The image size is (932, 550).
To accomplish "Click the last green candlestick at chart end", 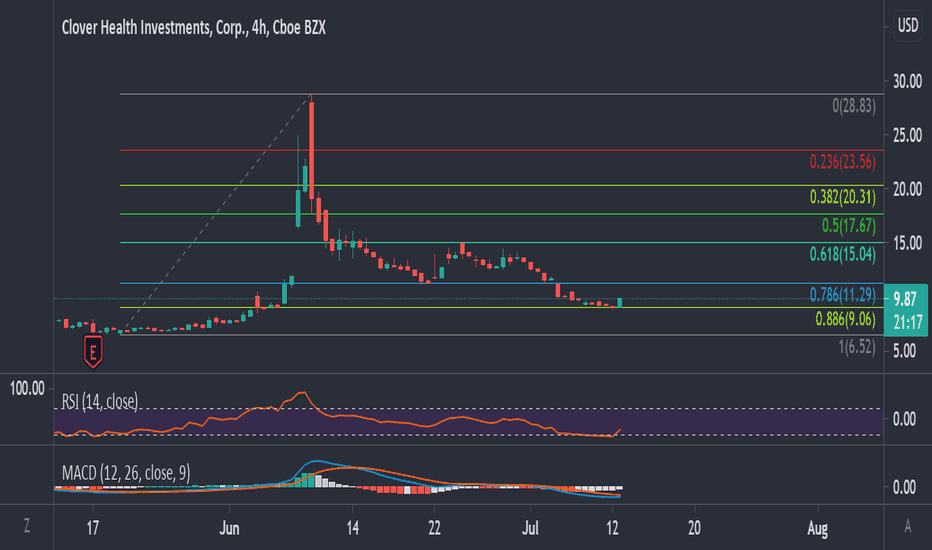I will pos(619,303).
